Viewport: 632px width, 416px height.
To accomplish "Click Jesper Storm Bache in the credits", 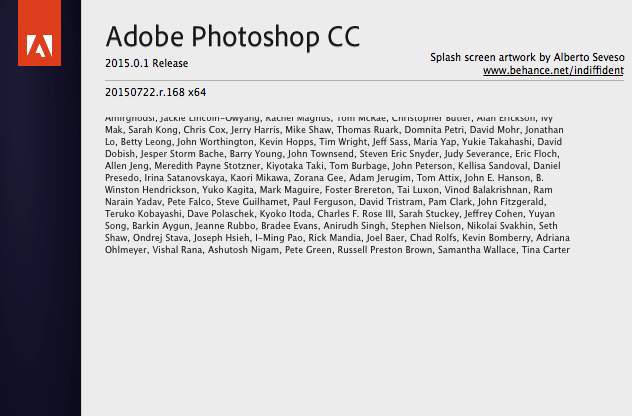I will (x=182, y=154).
